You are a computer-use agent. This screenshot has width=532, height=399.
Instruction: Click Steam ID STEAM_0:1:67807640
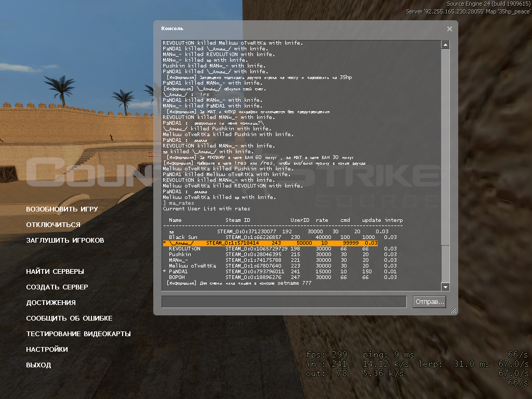point(254,266)
